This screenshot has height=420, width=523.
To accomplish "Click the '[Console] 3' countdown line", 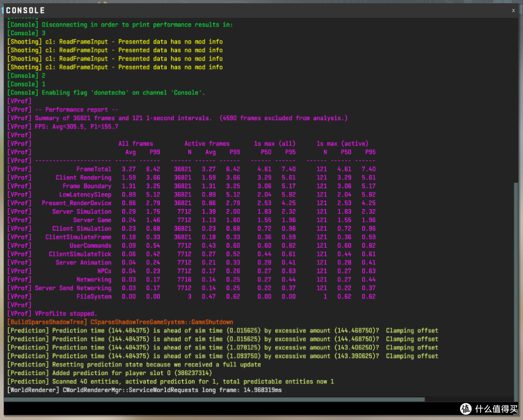I will [x=26, y=33].
